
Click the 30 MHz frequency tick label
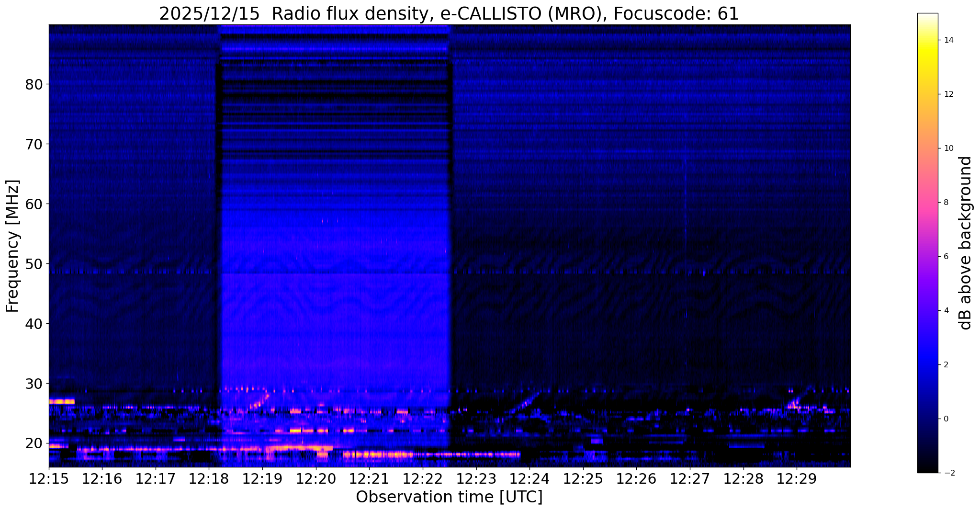click(34, 383)
